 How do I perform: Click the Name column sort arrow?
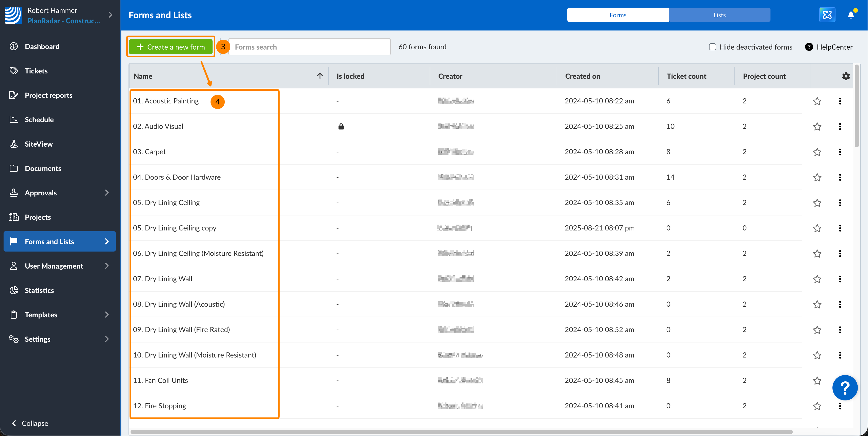pyautogui.click(x=320, y=76)
